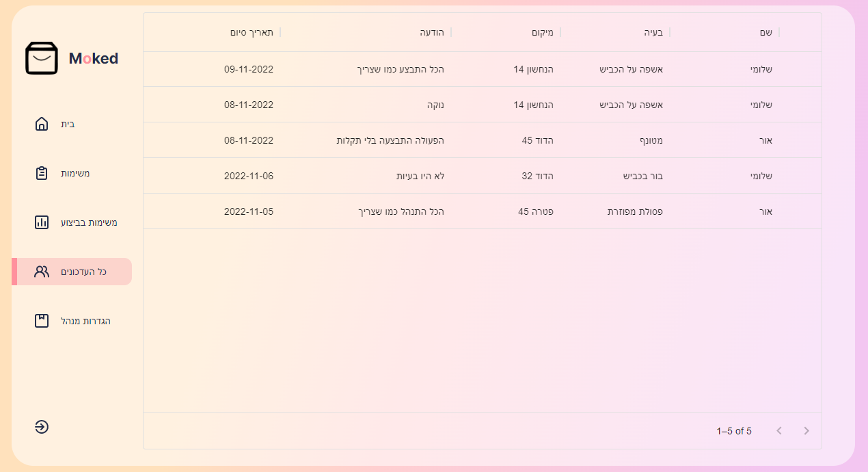Click name שלומי in the בור בכביש row
868x472 pixels.
click(761, 176)
